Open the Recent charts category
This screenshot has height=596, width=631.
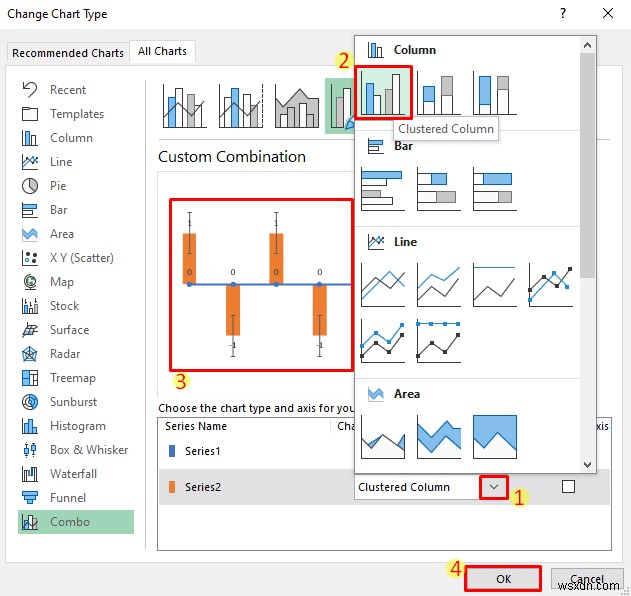pos(76,89)
